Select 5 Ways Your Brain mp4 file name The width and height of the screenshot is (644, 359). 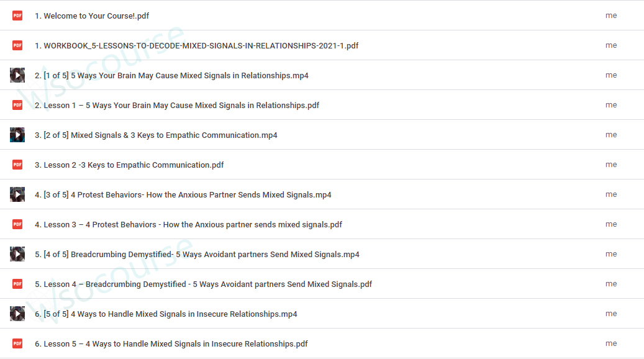pos(171,76)
